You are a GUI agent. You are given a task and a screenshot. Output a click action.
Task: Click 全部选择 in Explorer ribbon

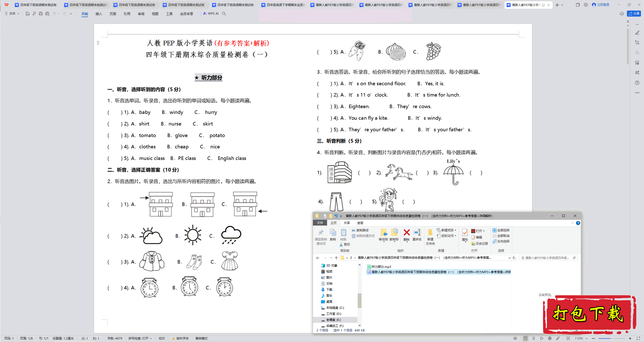tap(501, 230)
